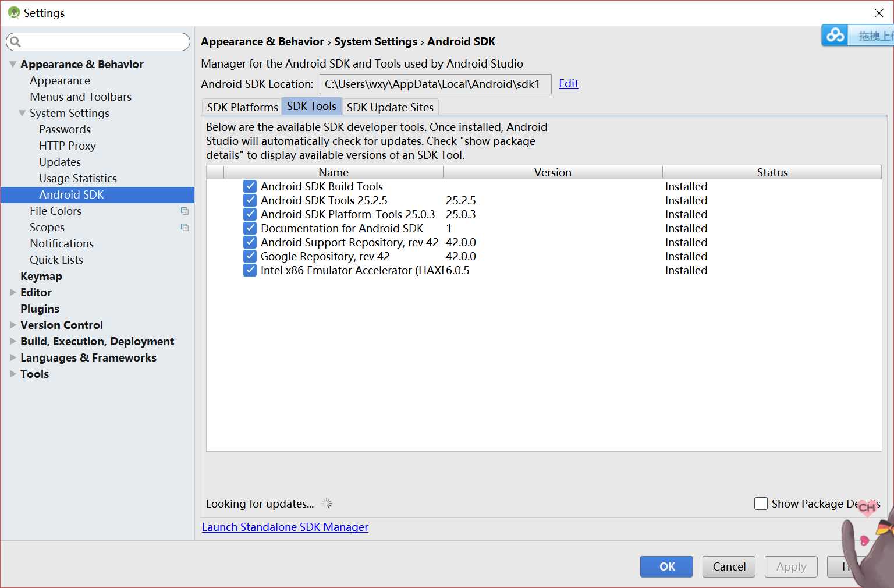
Task: Open File Colors settings page
Action: [x=55, y=211]
